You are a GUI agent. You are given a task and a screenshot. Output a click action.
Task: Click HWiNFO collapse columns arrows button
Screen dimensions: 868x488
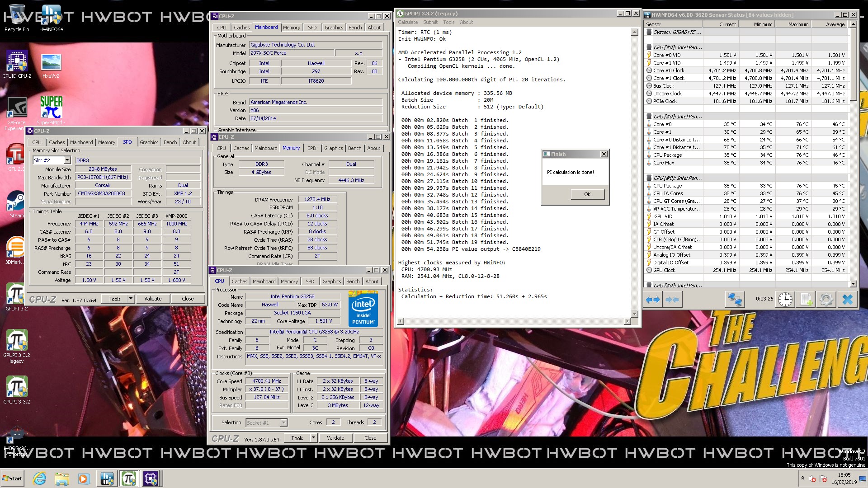[x=672, y=299]
